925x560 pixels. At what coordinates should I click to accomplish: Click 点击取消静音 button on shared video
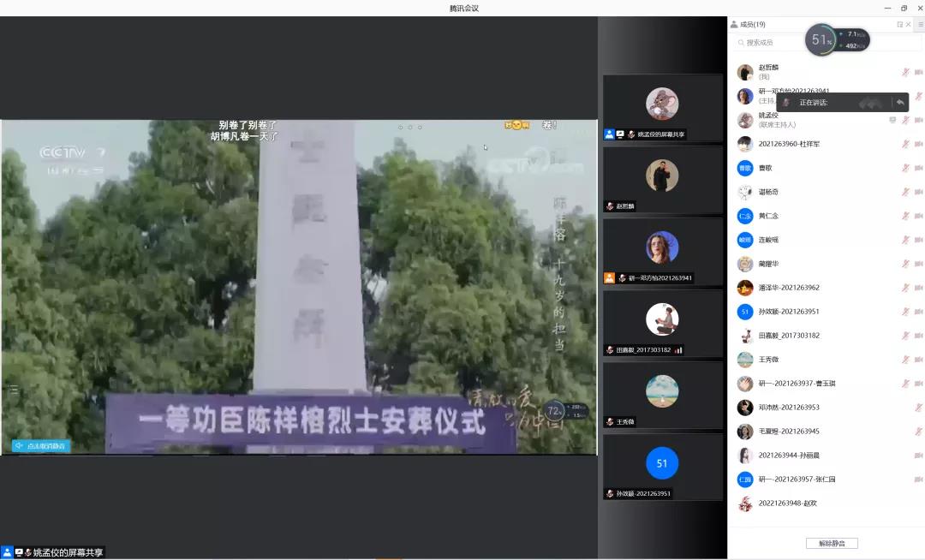[41, 446]
